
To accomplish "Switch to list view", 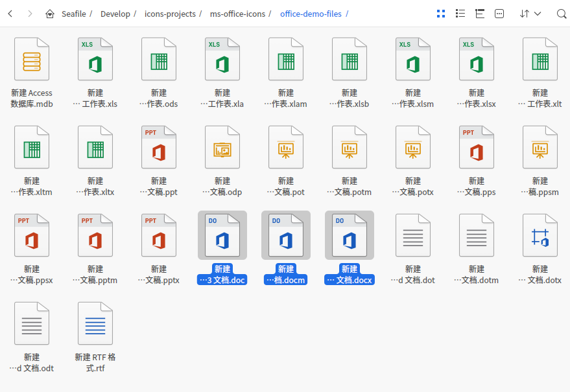I will [x=460, y=14].
